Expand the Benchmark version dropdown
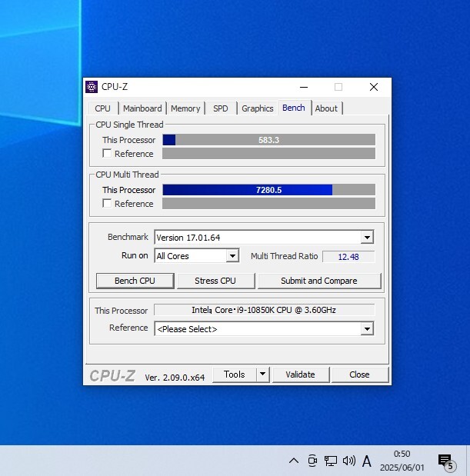The image size is (470, 476). coord(367,238)
